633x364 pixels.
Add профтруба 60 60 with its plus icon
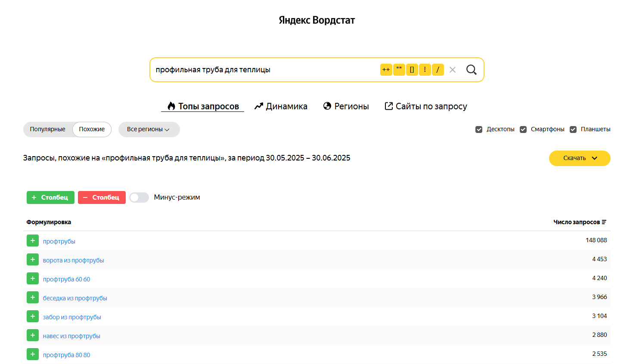[33, 278]
